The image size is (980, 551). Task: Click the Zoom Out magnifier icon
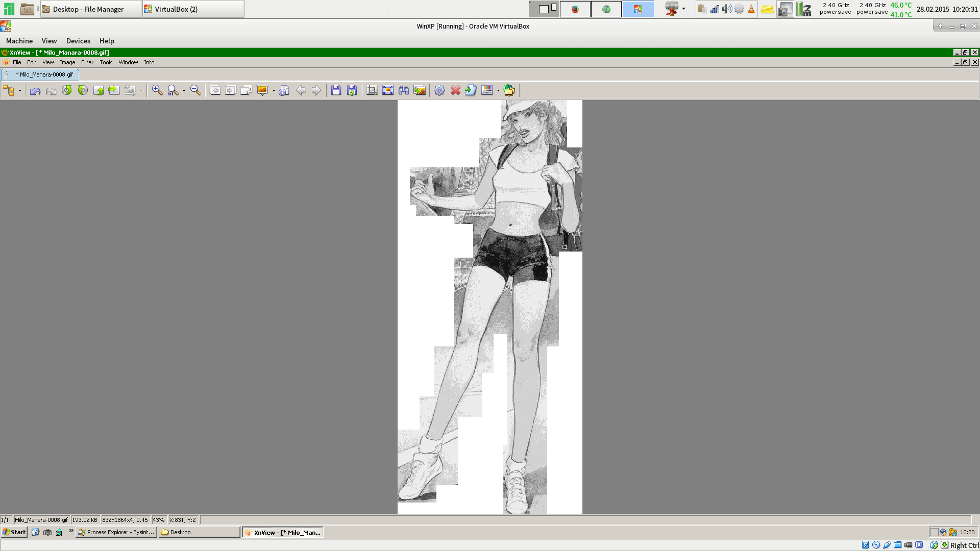click(x=195, y=90)
